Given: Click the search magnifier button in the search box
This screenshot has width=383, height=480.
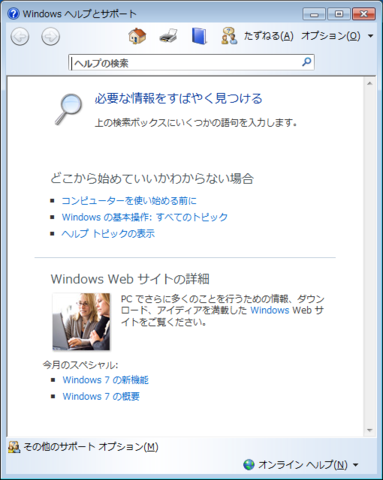Looking at the screenshot, I should [x=307, y=62].
